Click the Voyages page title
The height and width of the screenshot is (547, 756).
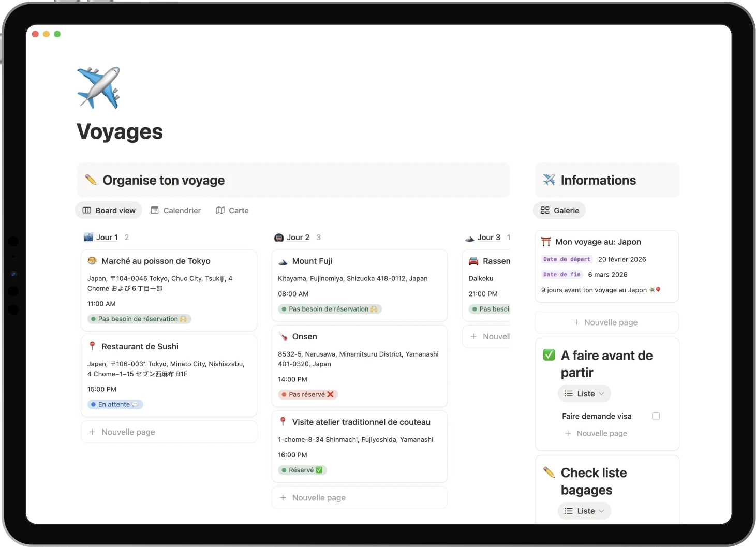pos(120,131)
